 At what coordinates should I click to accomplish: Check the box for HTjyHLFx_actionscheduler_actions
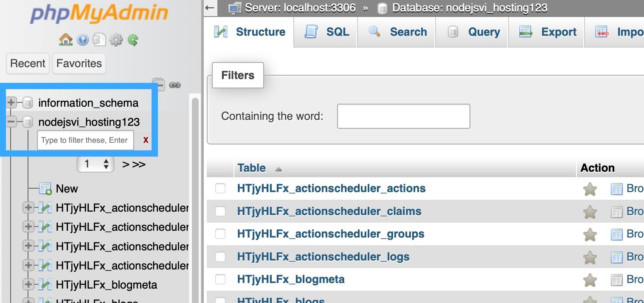[x=220, y=188]
